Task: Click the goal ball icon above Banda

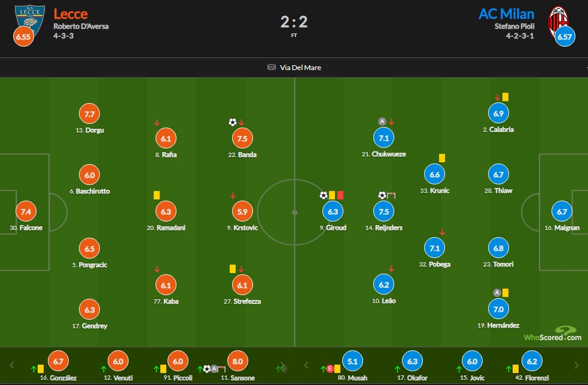Action: 233,122
